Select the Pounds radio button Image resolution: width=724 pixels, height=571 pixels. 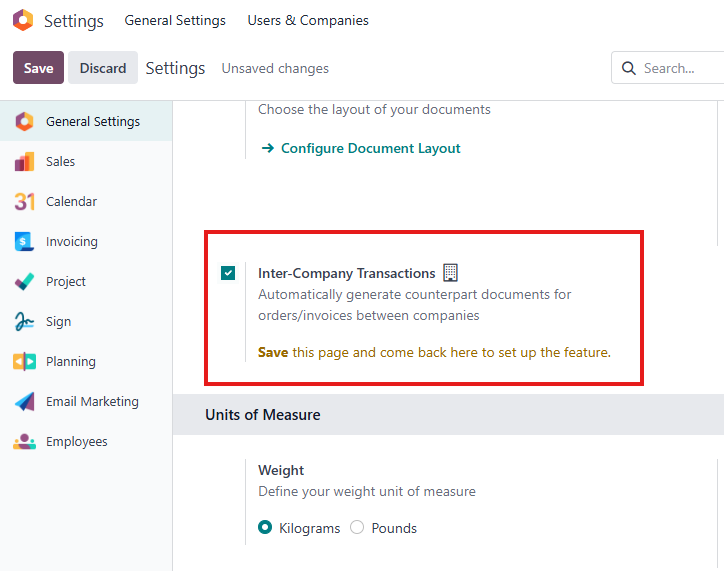[357, 527]
